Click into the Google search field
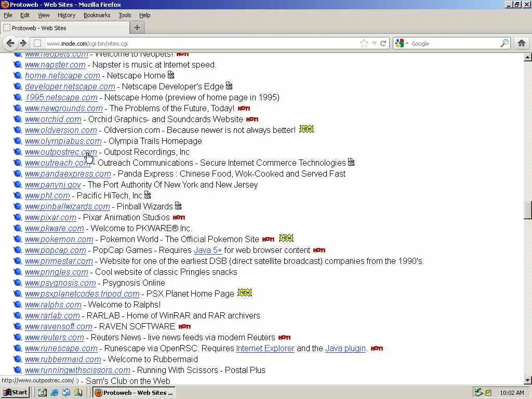The image size is (532, 399). point(455,44)
